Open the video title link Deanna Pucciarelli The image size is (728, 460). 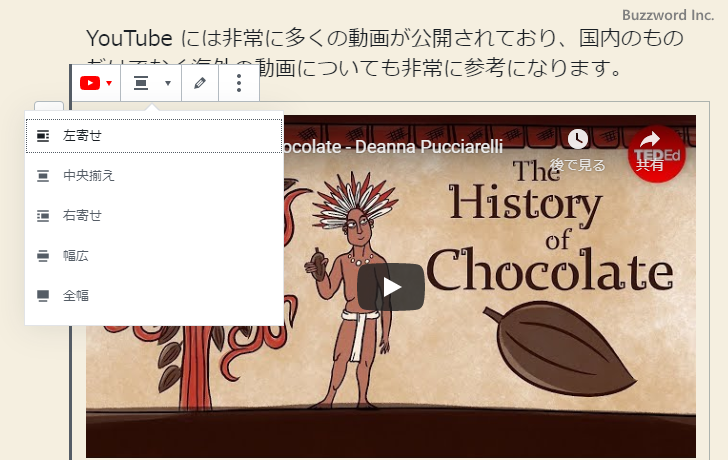pyautogui.click(x=393, y=147)
